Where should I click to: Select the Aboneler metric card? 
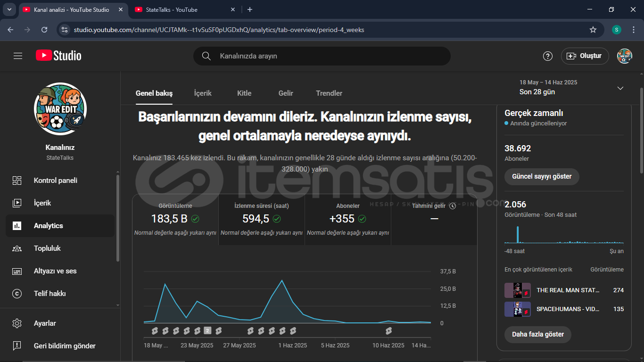[348, 220]
